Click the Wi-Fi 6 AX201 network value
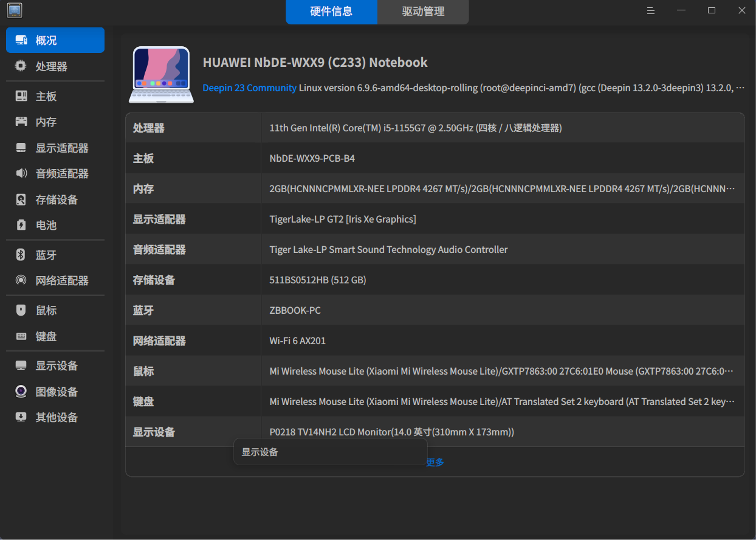Screen dimensions: 756x540 coord(298,341)
